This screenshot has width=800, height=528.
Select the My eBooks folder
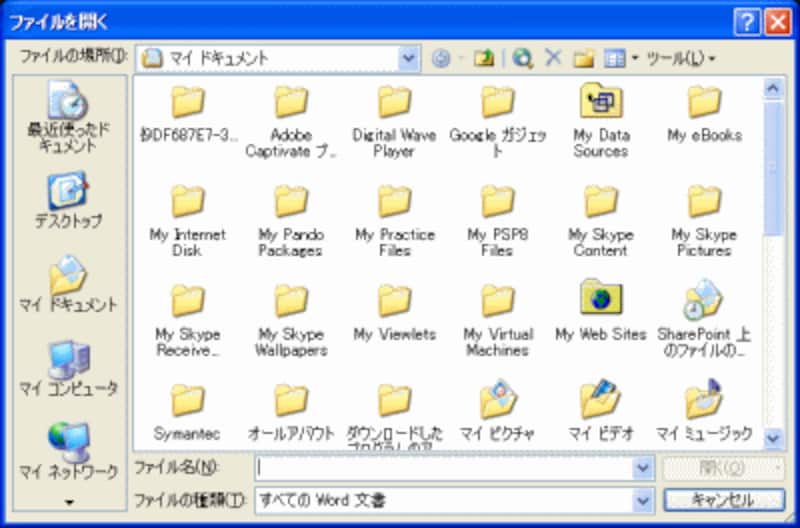pos(704,114)
